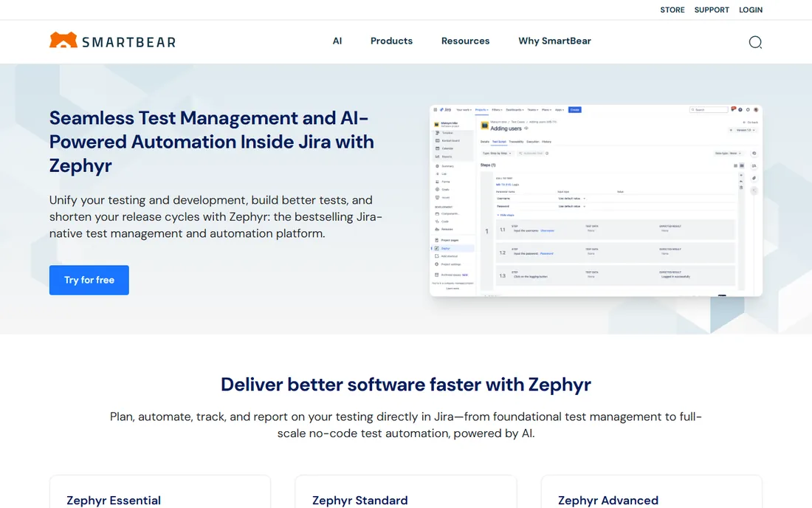Open the Why SmartBear menu
Screen dimensions: 812x508
click(x=554, y=41)
